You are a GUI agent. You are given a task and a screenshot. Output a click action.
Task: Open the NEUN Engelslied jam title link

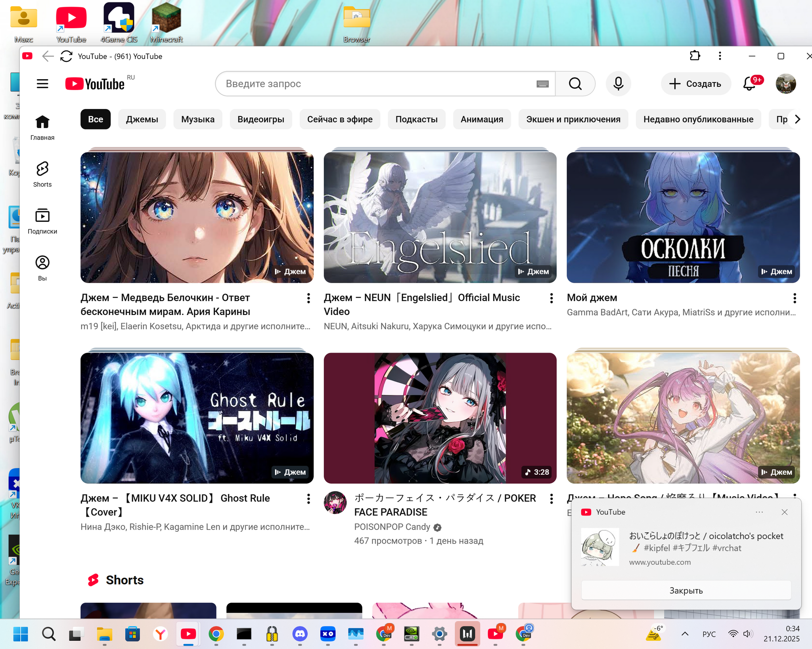[422, 305]
